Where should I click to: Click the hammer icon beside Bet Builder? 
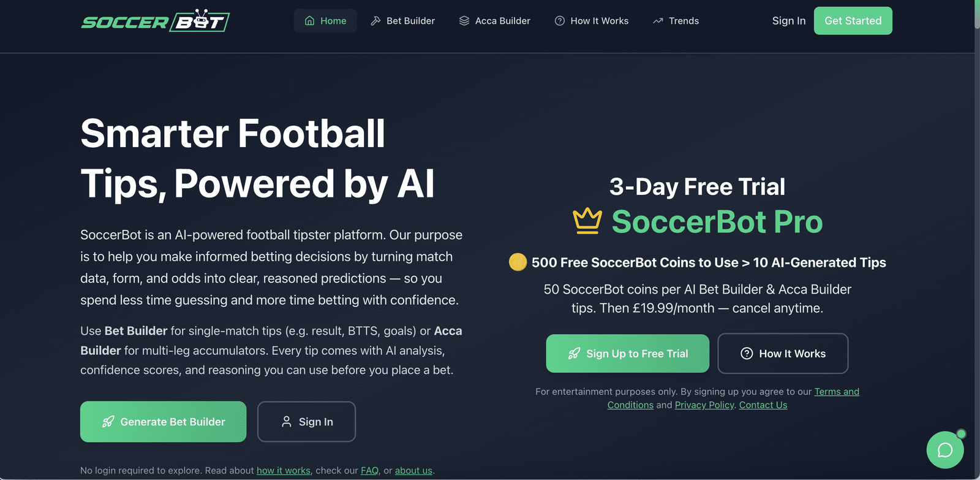coord(375,21)
